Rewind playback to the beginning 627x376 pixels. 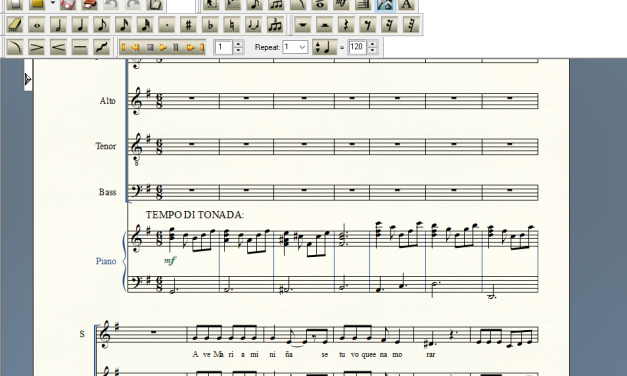[x=123, y=47]
